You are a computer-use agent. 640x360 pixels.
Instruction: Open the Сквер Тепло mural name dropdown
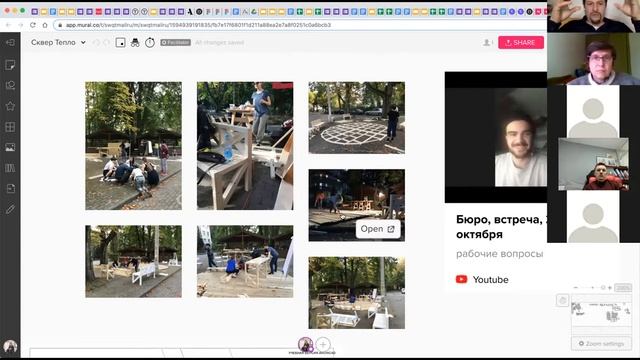click(x=58, y=42)
